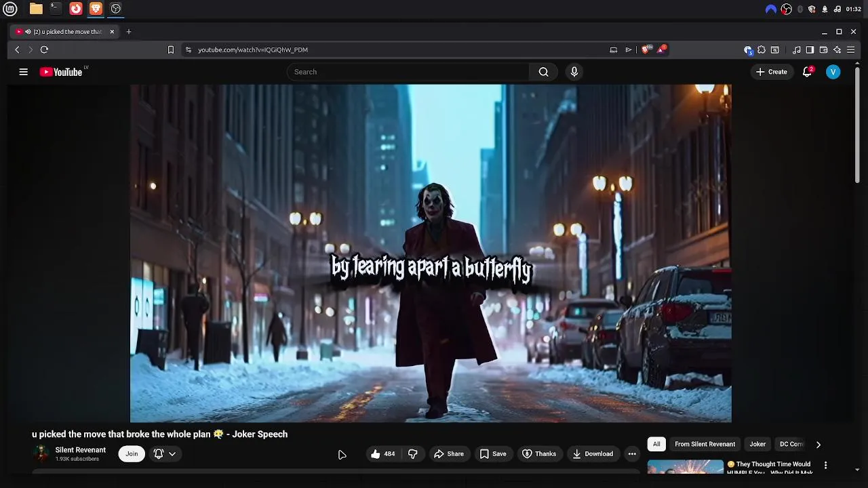Click the media cast icon in address bar
This screenshot has height=488, width=868.
click(614, 49)
